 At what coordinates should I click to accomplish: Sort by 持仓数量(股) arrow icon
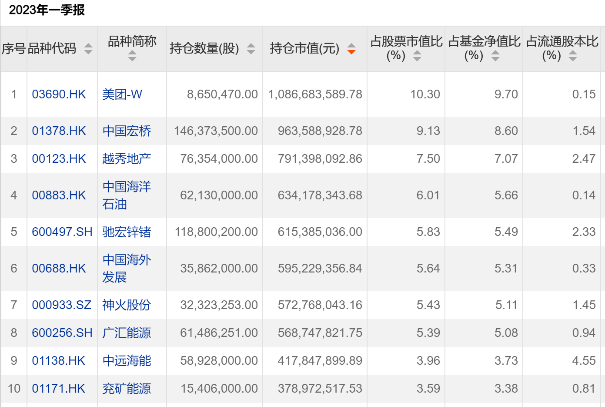point(251,49)
